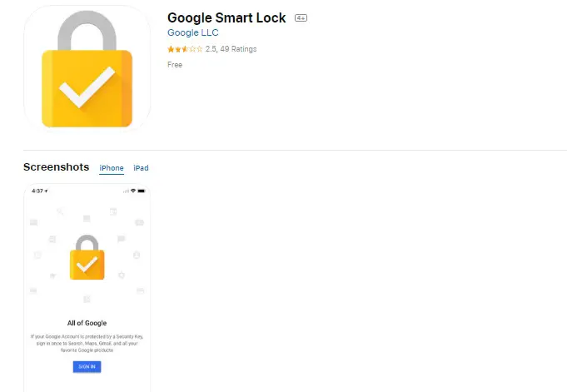
Task: Click the Free price label
Action: tap(174, 65)
